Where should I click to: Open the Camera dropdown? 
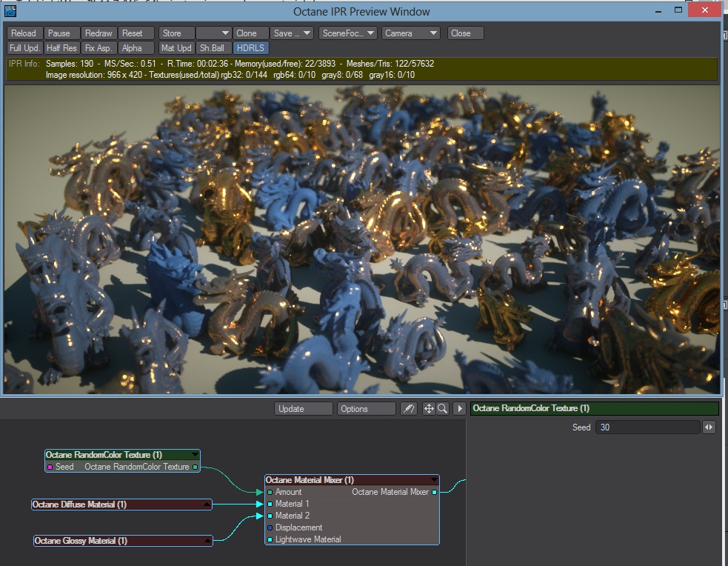pyautogui.click(x=411, y=33)
